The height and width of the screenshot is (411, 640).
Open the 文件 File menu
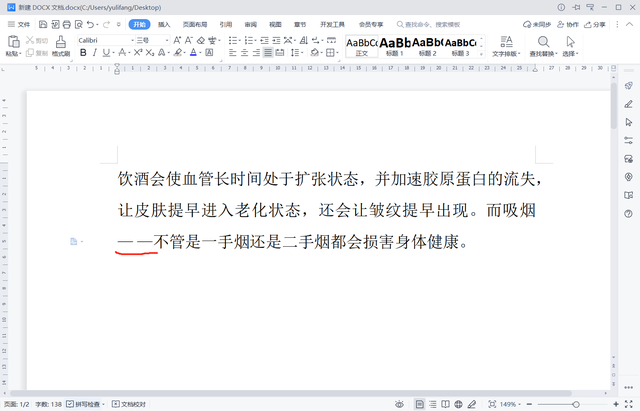pos(19,24)
